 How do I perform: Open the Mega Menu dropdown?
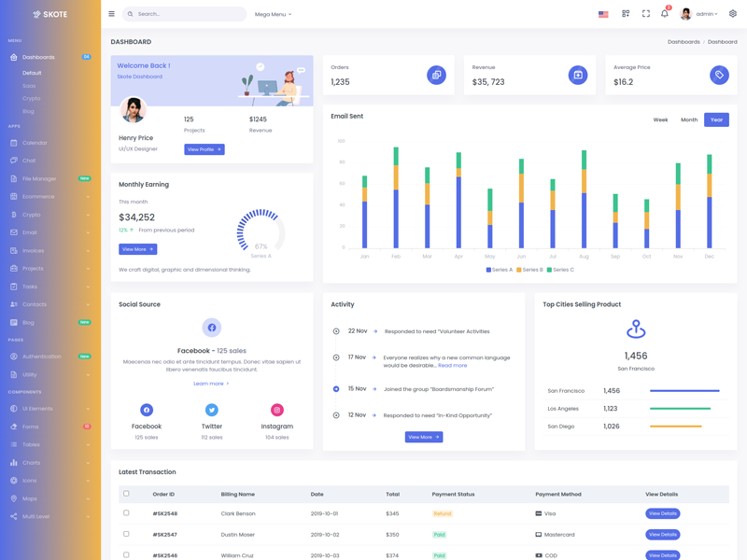coord(273,14)
